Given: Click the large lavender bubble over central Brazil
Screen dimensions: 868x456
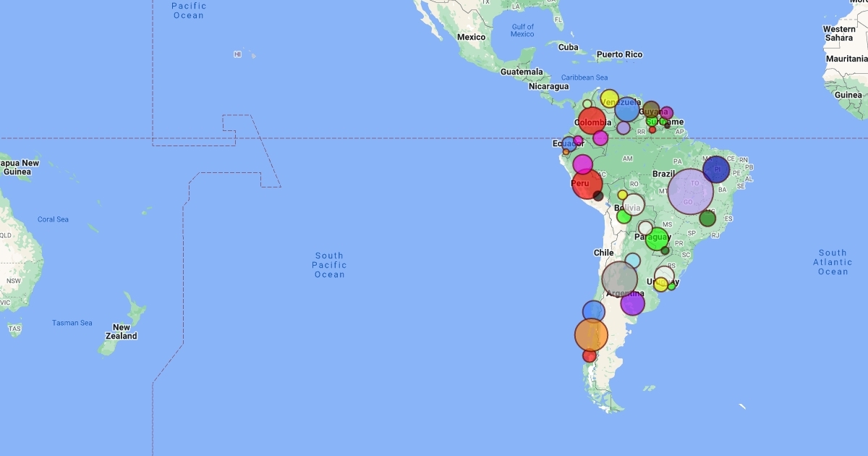Looking at the screenshot, I should (x=690, y=192).
